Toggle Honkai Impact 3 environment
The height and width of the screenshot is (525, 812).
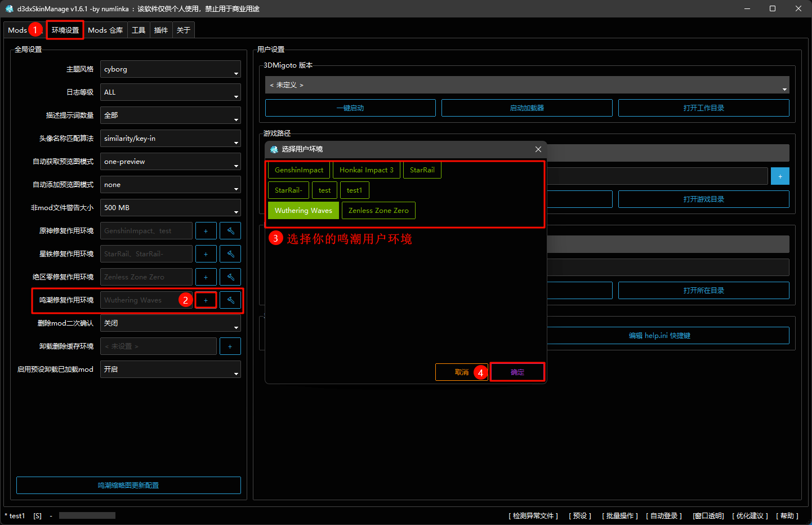point(367,170)
